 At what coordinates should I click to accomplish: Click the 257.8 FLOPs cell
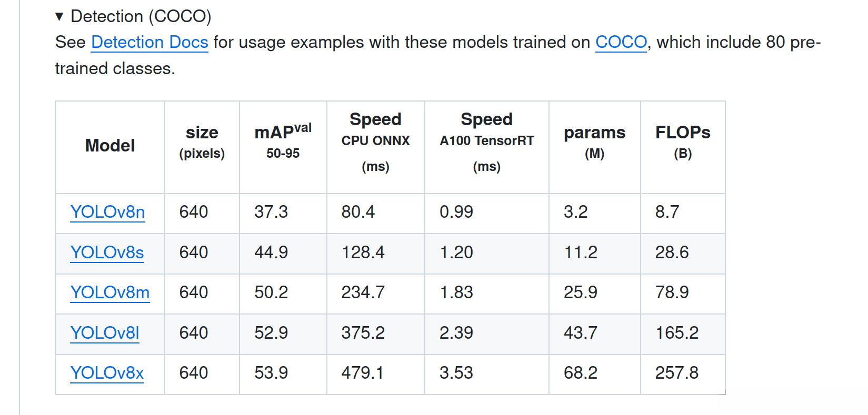(676, 373)
